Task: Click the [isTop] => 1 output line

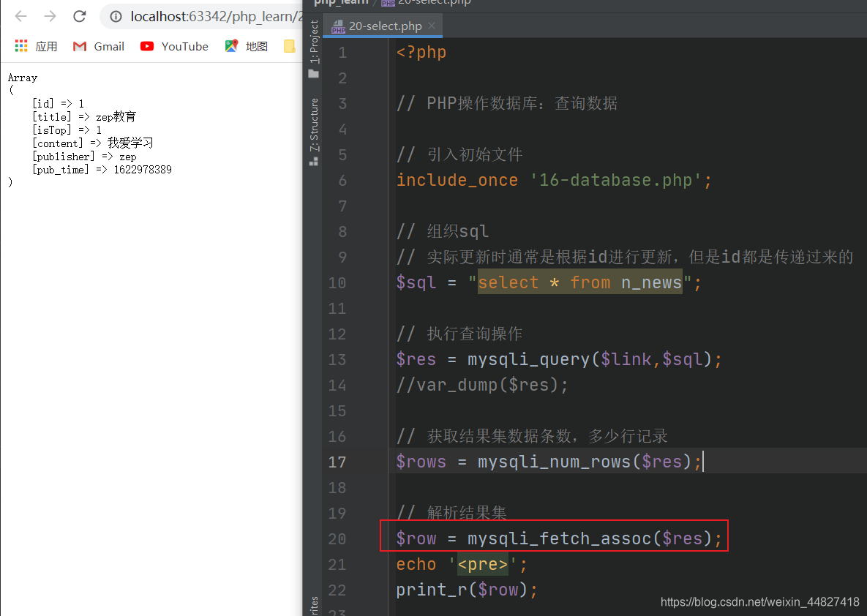Action: point(67,130)
